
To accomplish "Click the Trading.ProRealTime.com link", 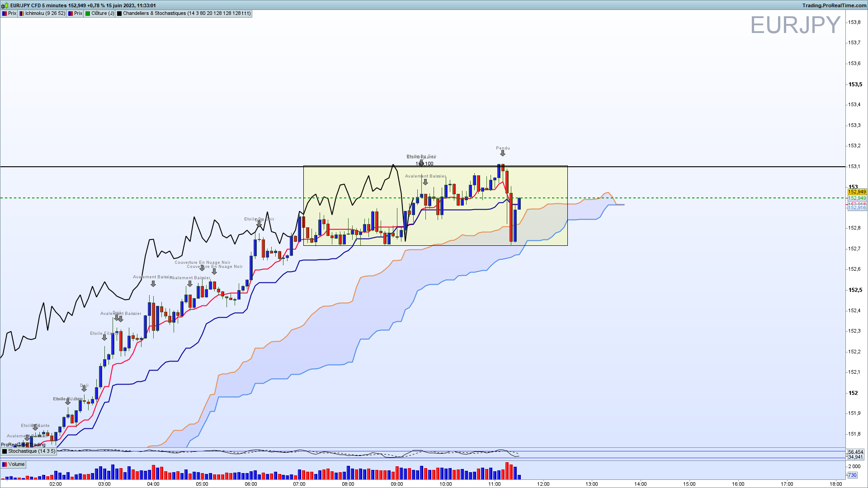I will [x=834, y=5].
